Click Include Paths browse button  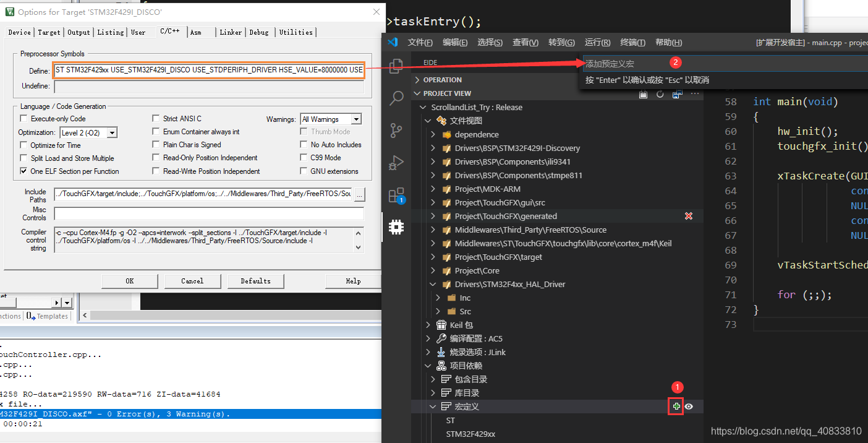tap(359, 194)
